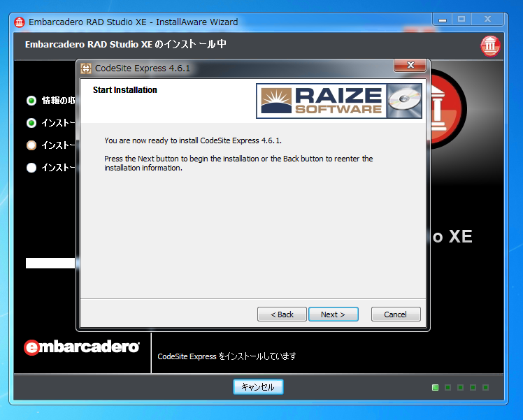Viewport: 523px width, 420px height.
Task: Click the 'Start Installation' heading
Action: click(125, 90)
